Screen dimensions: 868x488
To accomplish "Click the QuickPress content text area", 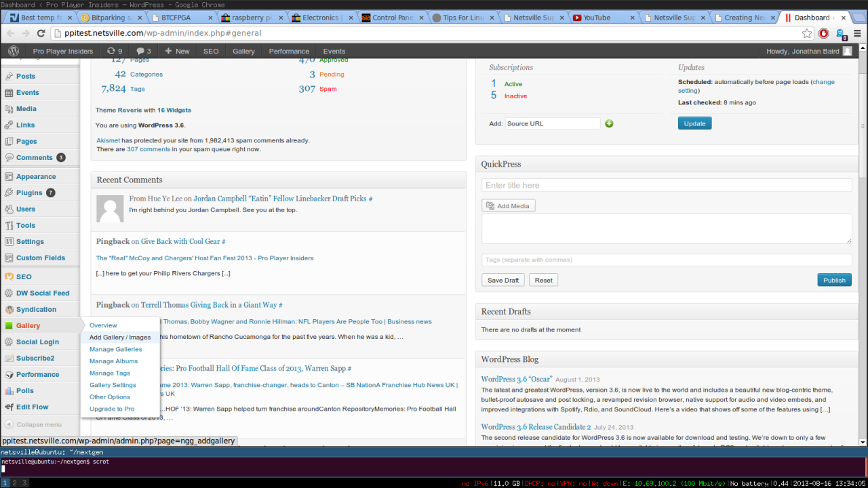I will tap(667, 228).
